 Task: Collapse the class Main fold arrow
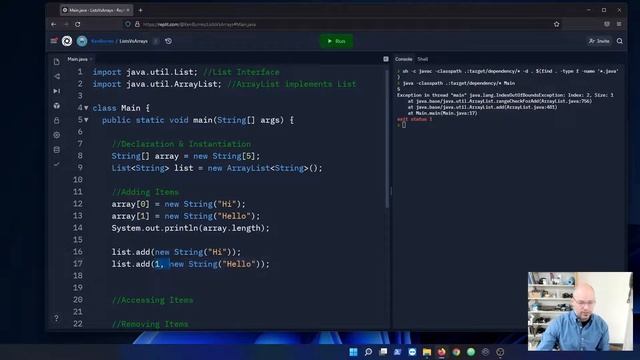coord(86,108)
